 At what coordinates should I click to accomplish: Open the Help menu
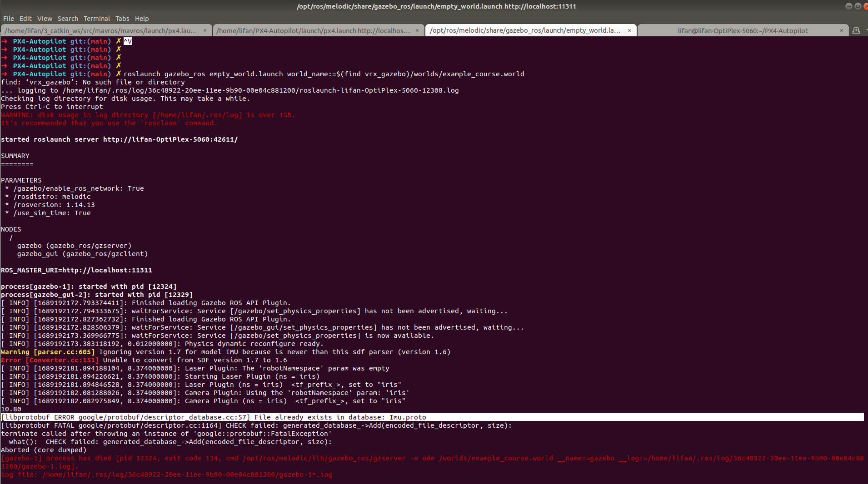pyautogui.click(x=142, y=19)
